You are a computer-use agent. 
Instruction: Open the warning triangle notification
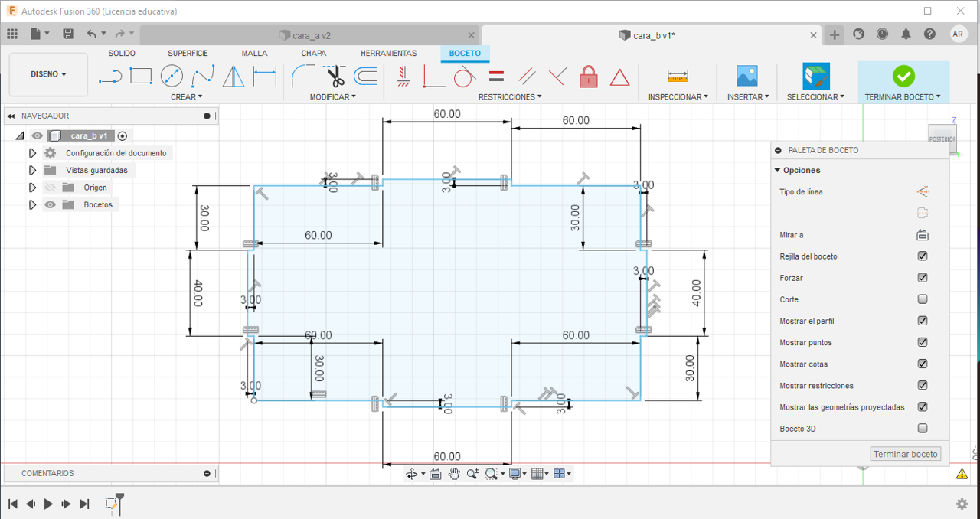click(962, 474)
